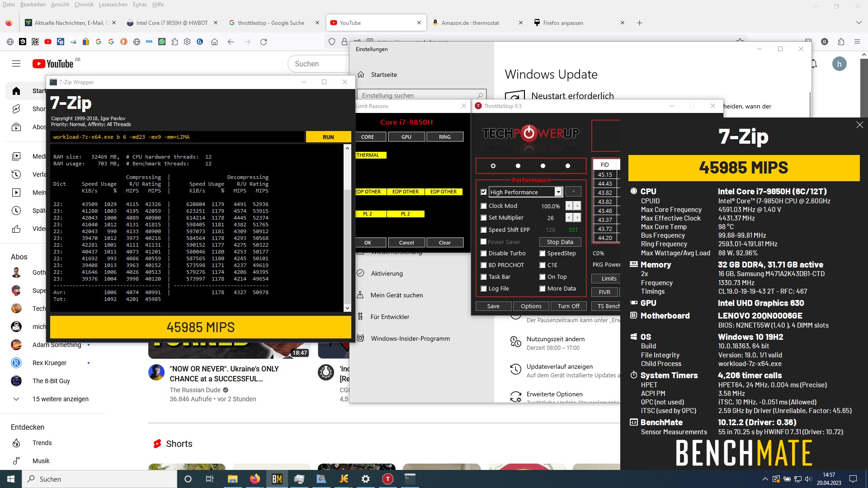868x488 pixels.
Task: Close the BenchMate 7-Zip result overlay X
Action: 859,125
